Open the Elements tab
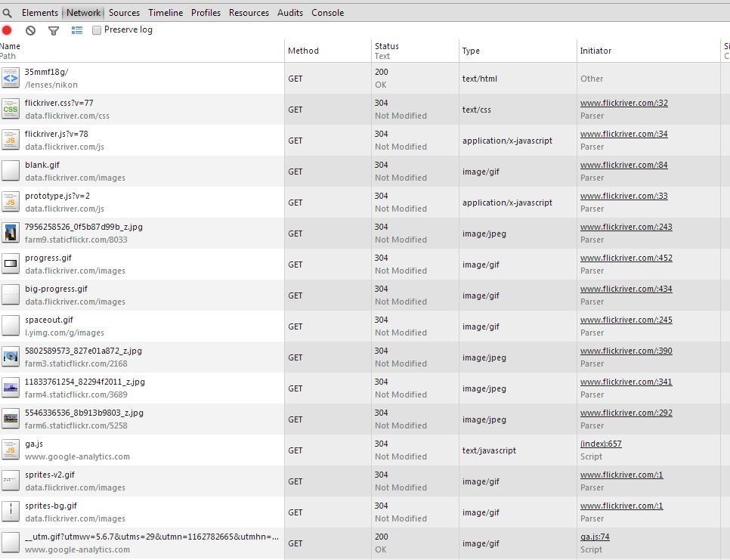The width and height of the screenshot is (730, 560). (39, 13)
